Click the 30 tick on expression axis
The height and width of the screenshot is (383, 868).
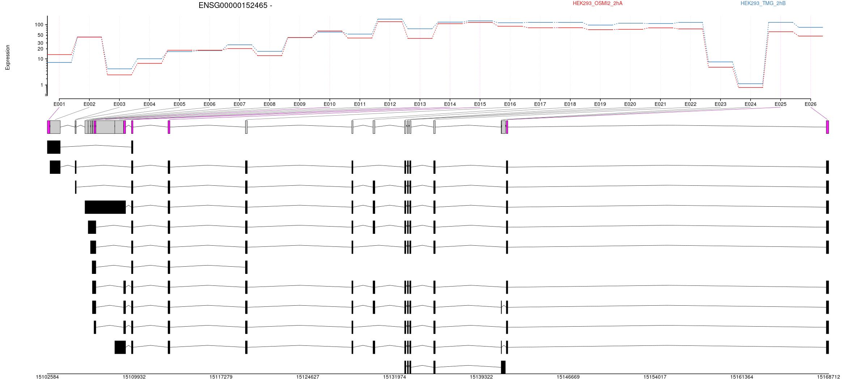coord(41,43)
